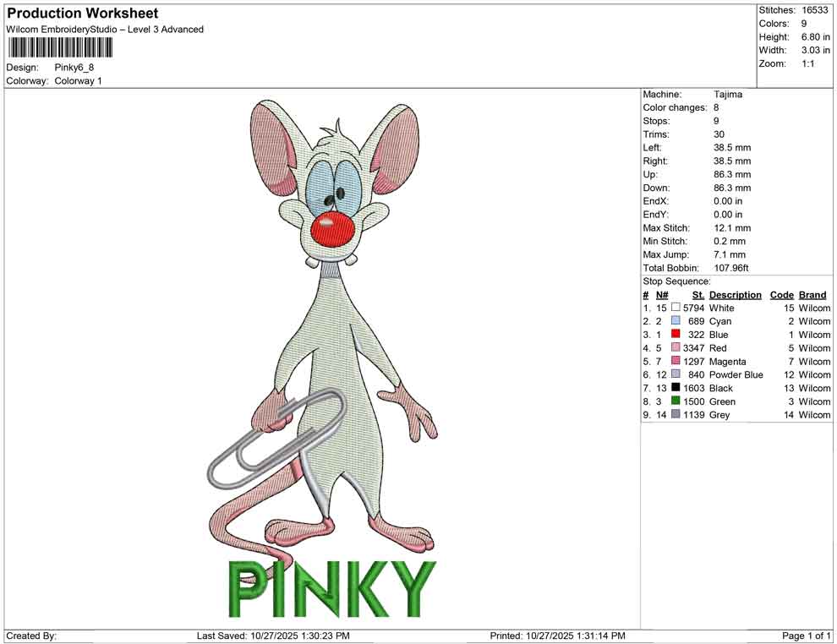Click the Production Worksheet title
This screenshot has width=837, height=644.
[83, 14]
